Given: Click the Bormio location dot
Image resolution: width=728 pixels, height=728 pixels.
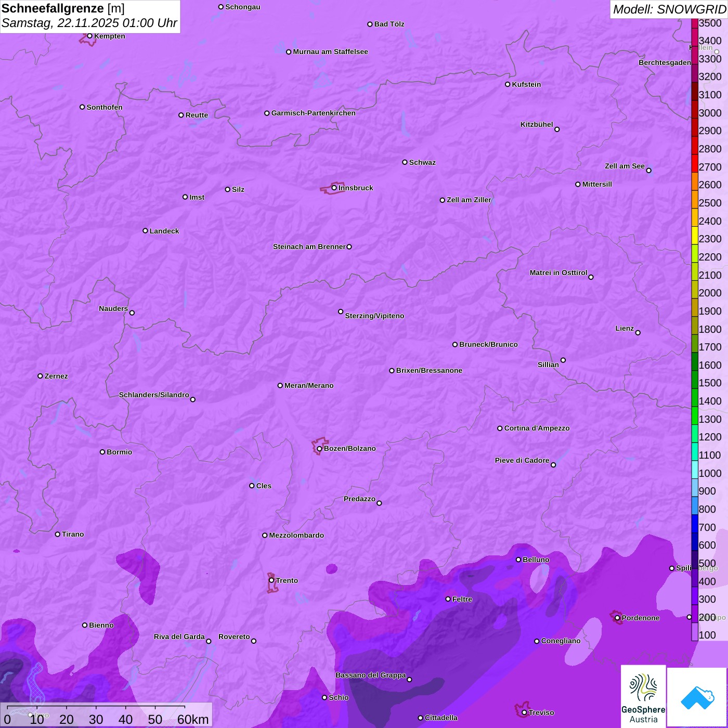Looking at the screenshot, I should [102, 452].
